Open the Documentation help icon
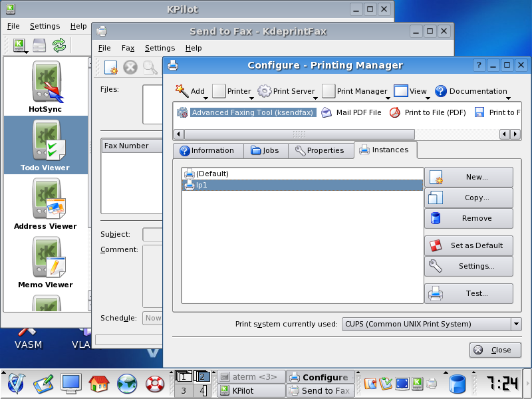Viewport: 532px width, 399px height. [x=441, y=91]
